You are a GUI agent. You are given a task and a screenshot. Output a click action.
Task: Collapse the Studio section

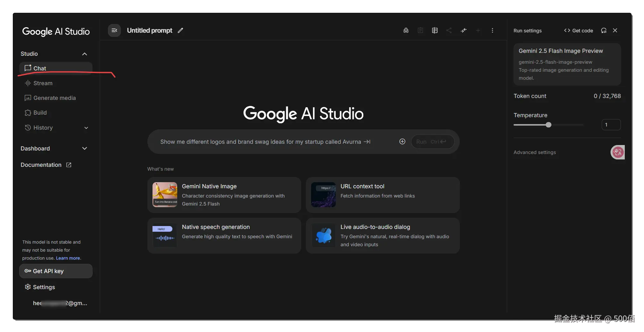tap(85, 54)
